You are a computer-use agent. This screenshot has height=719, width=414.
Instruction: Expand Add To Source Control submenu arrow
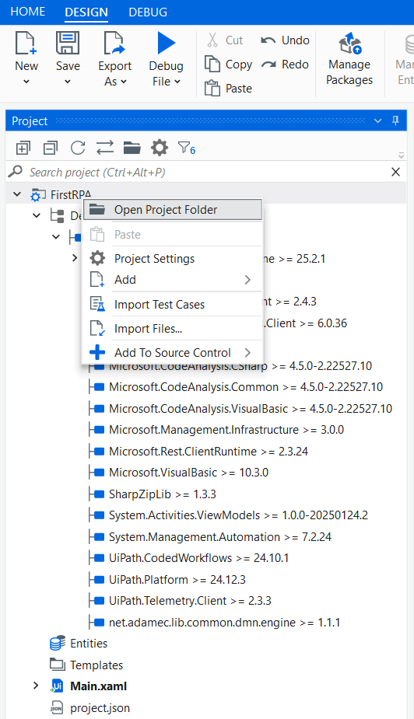coord(248,353)
